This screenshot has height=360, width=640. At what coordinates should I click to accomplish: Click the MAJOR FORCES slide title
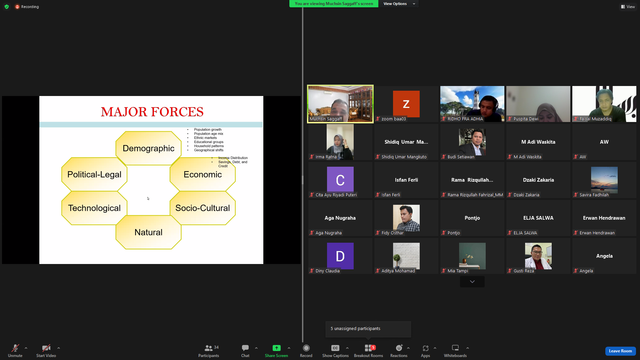tap(152, 112)
